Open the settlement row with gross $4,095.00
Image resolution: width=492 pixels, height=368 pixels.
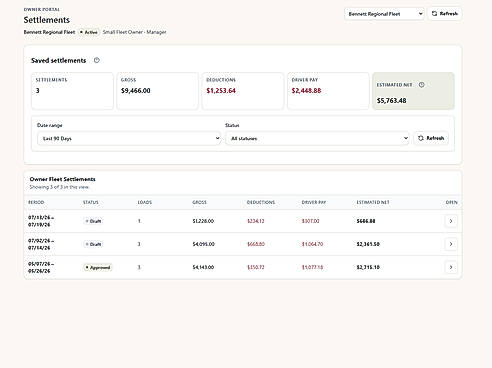(451, 244)
